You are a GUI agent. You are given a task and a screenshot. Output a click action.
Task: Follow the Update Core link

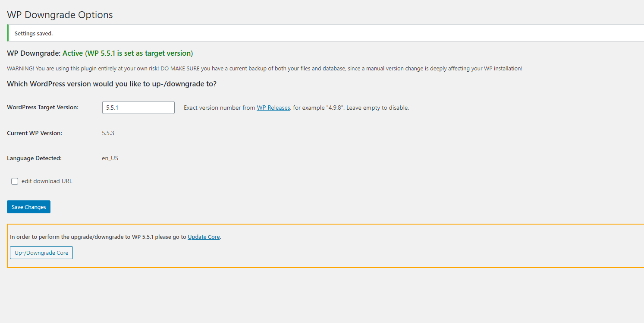(x=204, y=237)
